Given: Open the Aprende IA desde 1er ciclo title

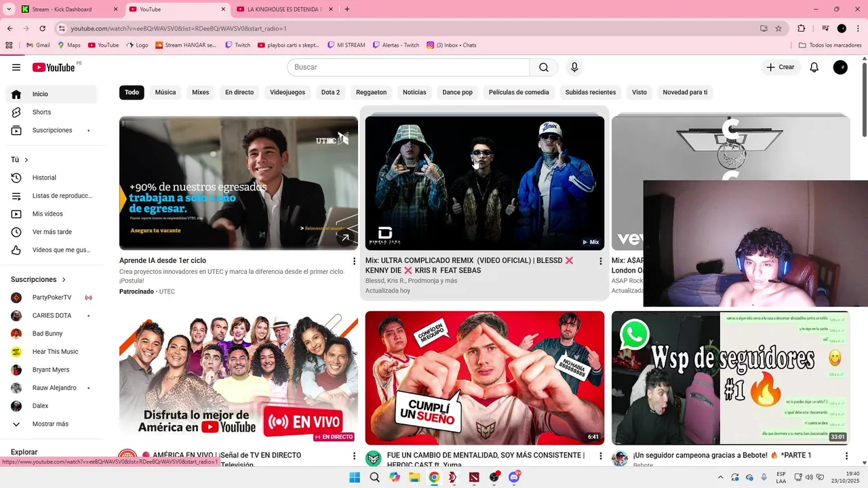Looking at the screenshot, I should [163, 260].
